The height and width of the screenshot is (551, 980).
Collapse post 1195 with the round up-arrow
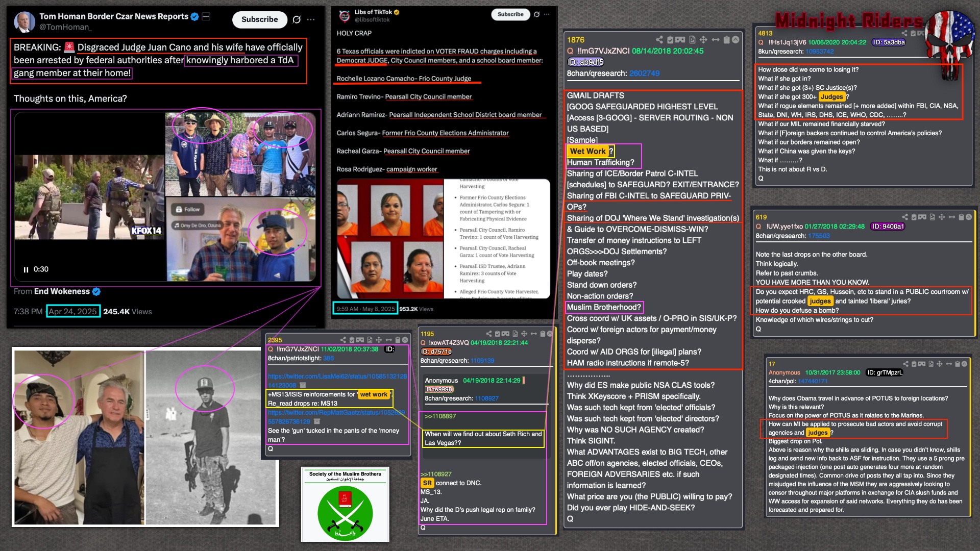coord(550,334)
